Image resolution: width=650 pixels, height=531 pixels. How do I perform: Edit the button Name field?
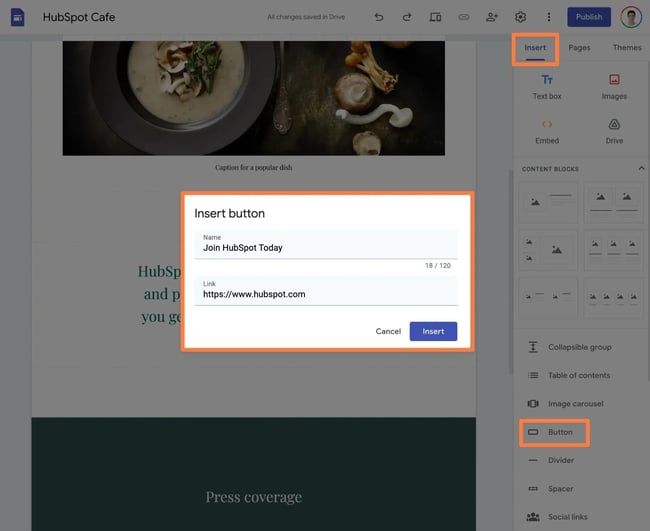[x=325, y=245]
